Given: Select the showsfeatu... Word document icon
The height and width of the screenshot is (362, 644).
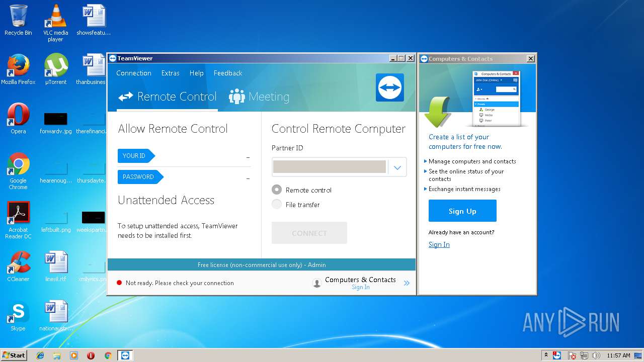Looking at the screenshot, I should pos(94,20).
